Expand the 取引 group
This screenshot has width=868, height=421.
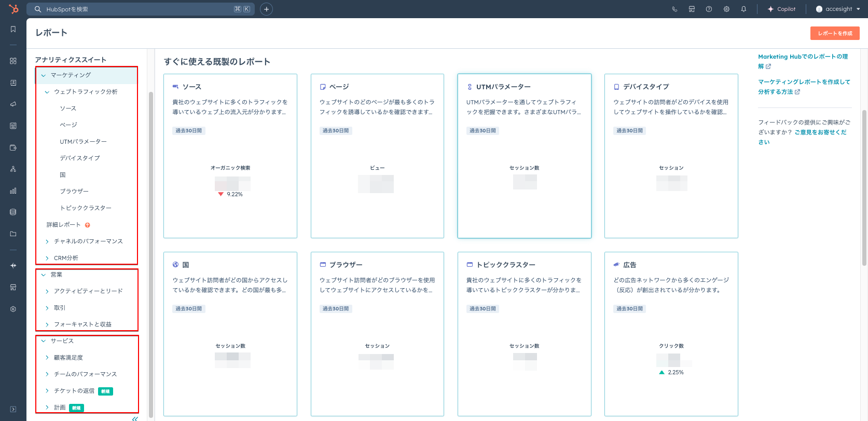click(x=47, y=308)
